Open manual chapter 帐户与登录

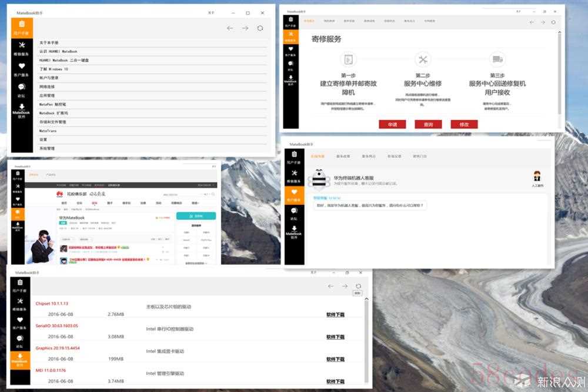tap(153, 78)
